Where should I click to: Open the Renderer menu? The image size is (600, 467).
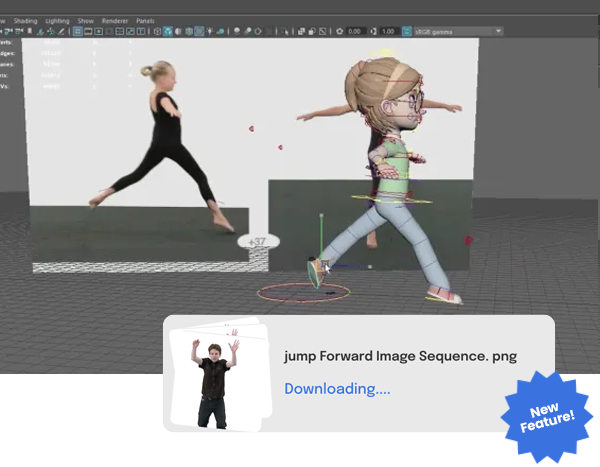pyautogui.click(x=115, y=21)
